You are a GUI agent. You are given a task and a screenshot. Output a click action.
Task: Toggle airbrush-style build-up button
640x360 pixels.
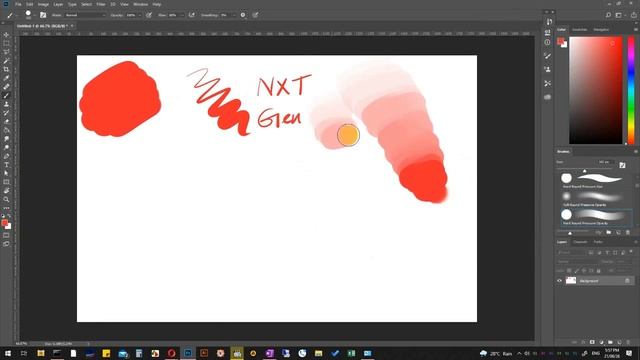(x=191, y=15)
